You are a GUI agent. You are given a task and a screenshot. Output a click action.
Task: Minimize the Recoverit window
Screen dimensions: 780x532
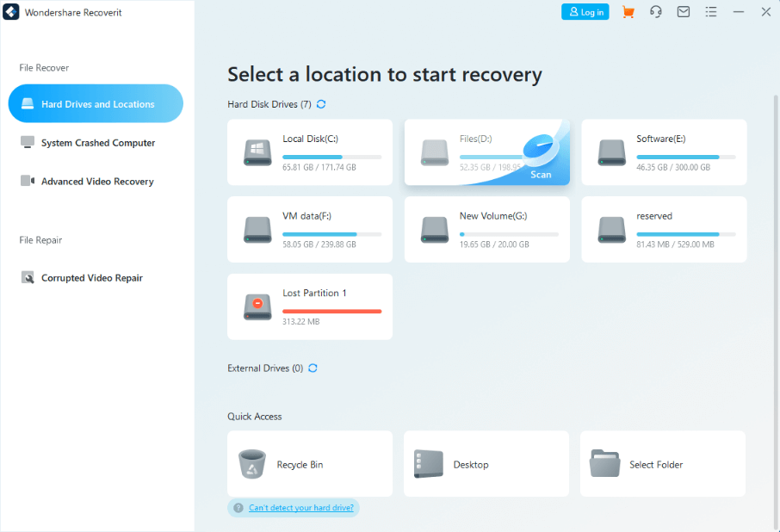pos(739,12)
